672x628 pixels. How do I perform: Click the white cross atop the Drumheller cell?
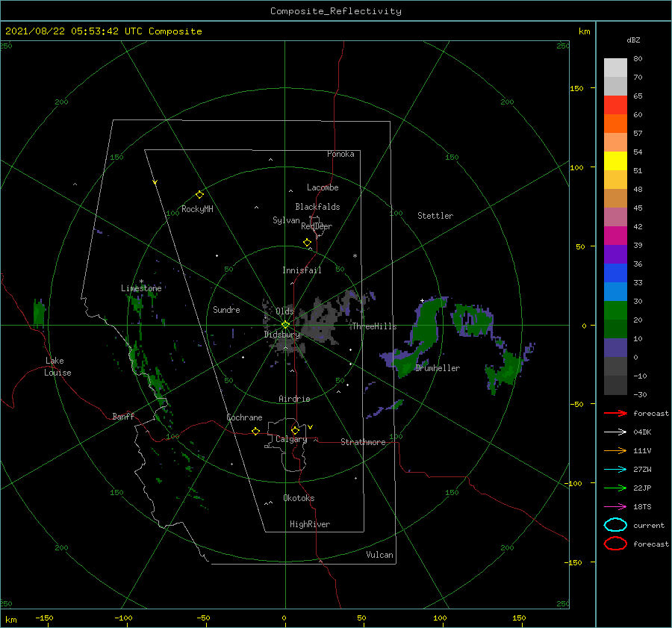point(422,300)
